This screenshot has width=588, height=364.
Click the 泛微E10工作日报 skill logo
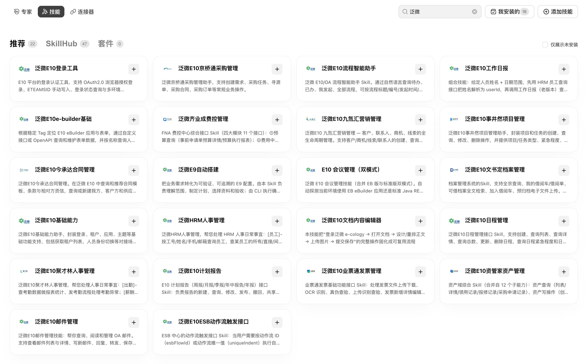point(454,69)
